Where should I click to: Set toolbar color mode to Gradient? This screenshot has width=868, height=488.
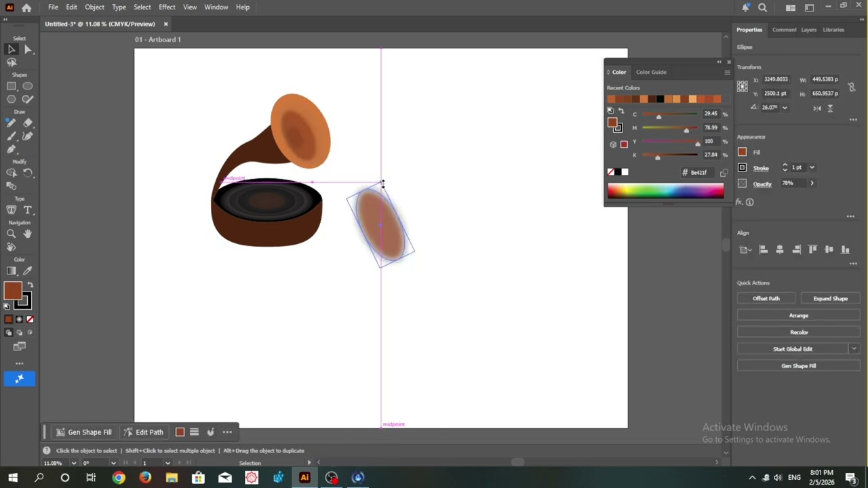pos(19,319)
